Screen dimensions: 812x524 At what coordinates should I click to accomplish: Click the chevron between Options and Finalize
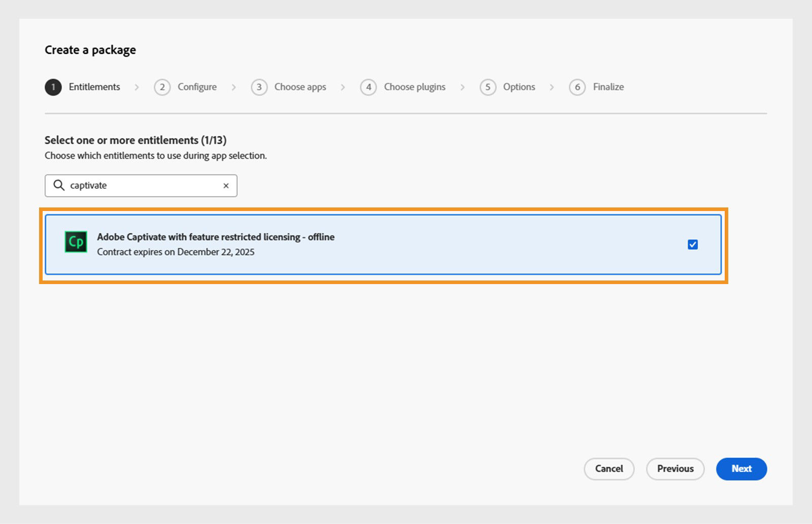(552, 87)
